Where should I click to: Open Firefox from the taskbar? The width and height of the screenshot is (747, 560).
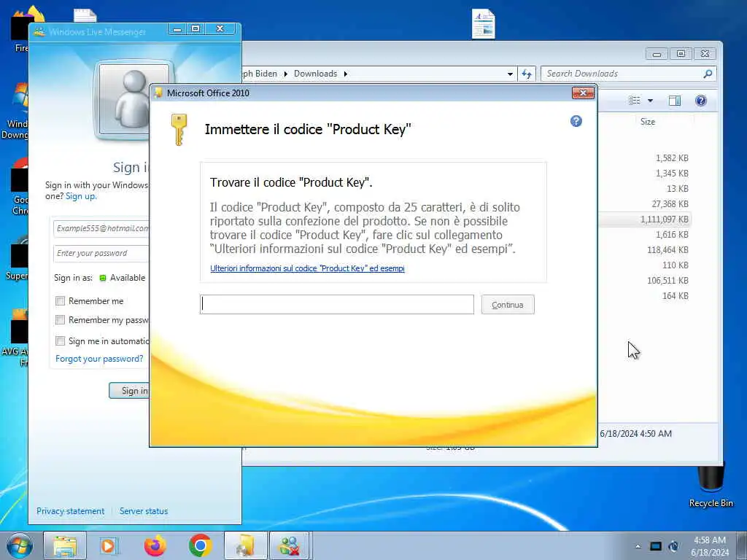coord(155,545)
